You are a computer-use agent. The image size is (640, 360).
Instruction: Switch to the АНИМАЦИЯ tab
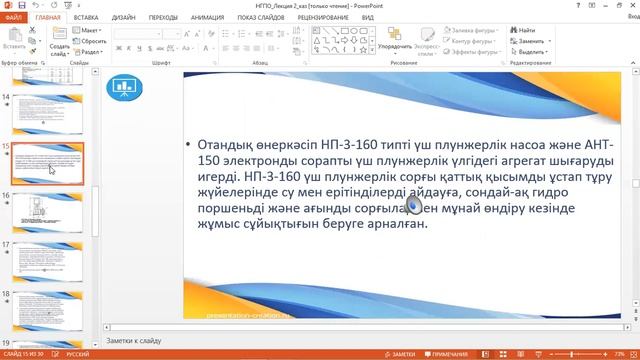click(x=207, y=18)
